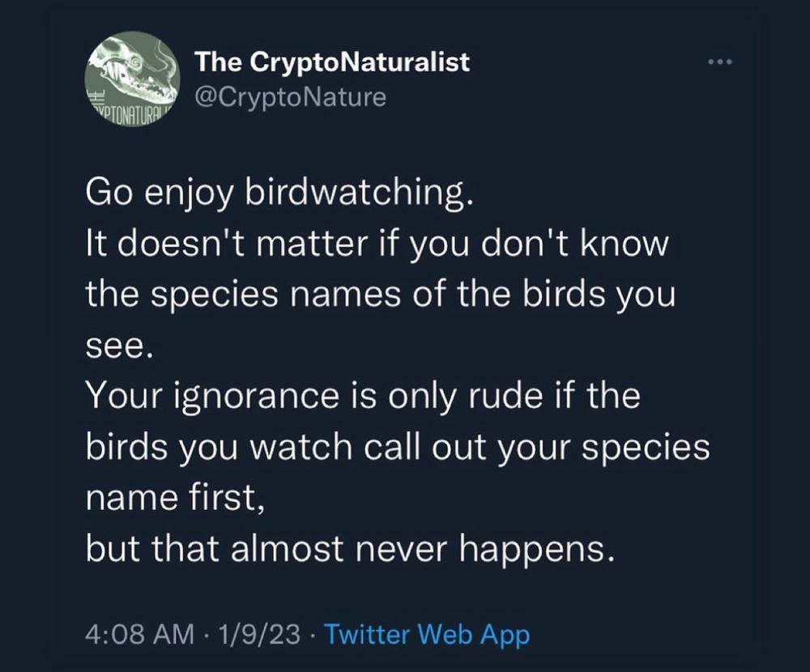Click the line 'the species names of the birds you'
810x672 pixels.
[380, 295]
